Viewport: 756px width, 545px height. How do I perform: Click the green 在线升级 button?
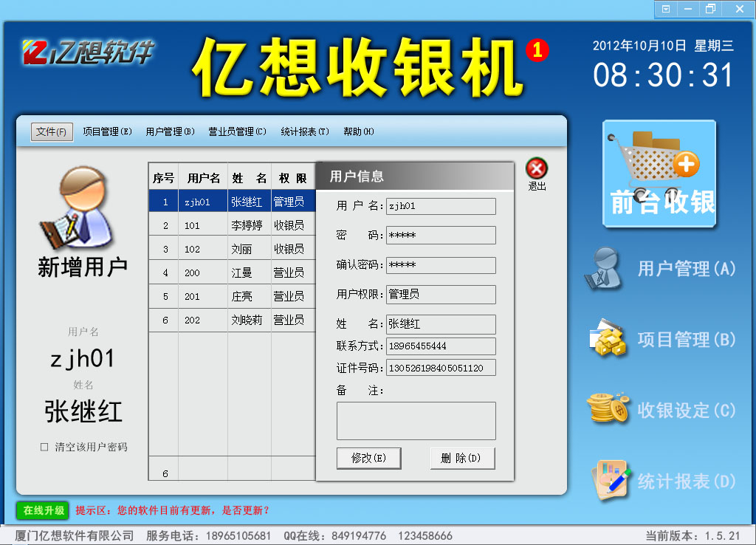(43, 510)
